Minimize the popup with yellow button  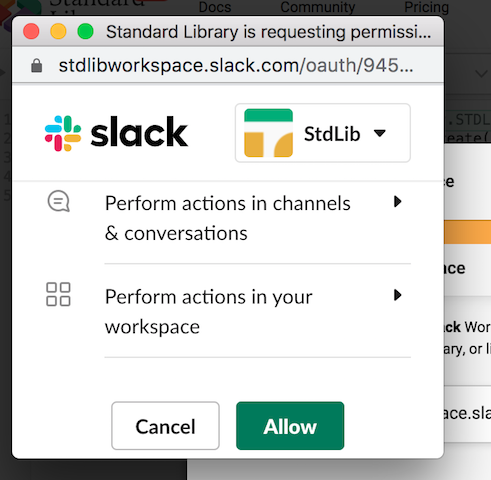point(58,32)
